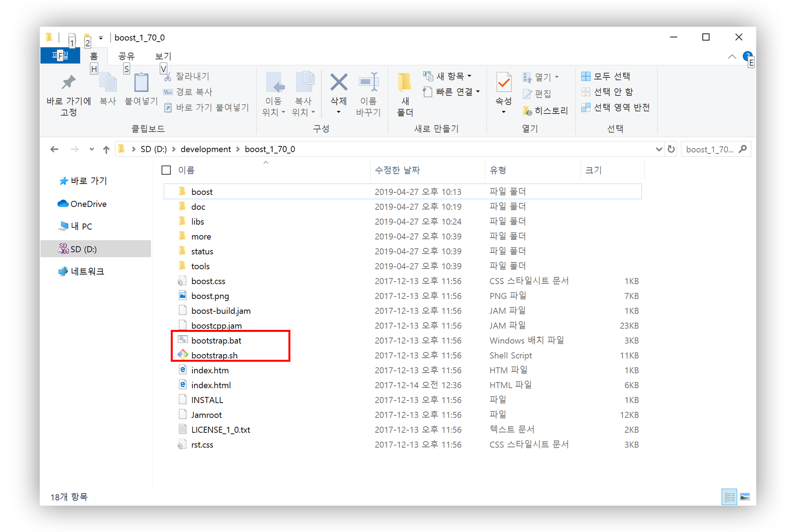796x532 pixels.
Task: Open recent locations dropdown arrow
Action: pos(92,149)
